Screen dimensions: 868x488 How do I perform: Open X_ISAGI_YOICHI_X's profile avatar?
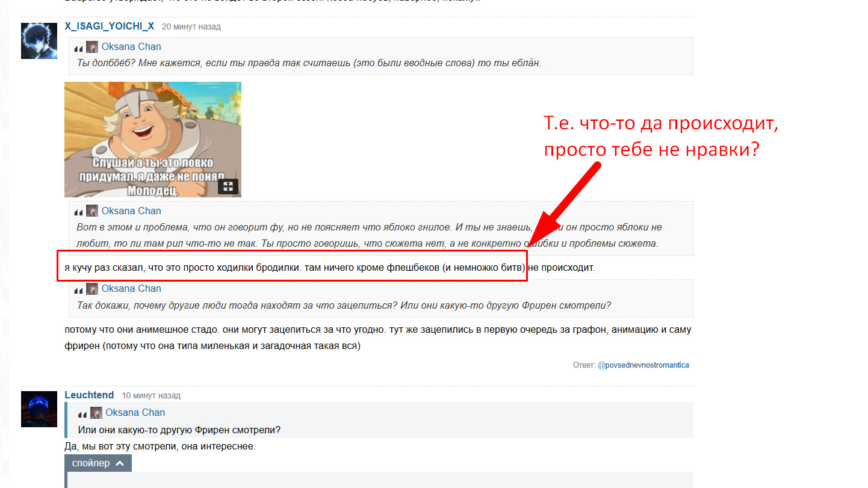pos(39,41)
